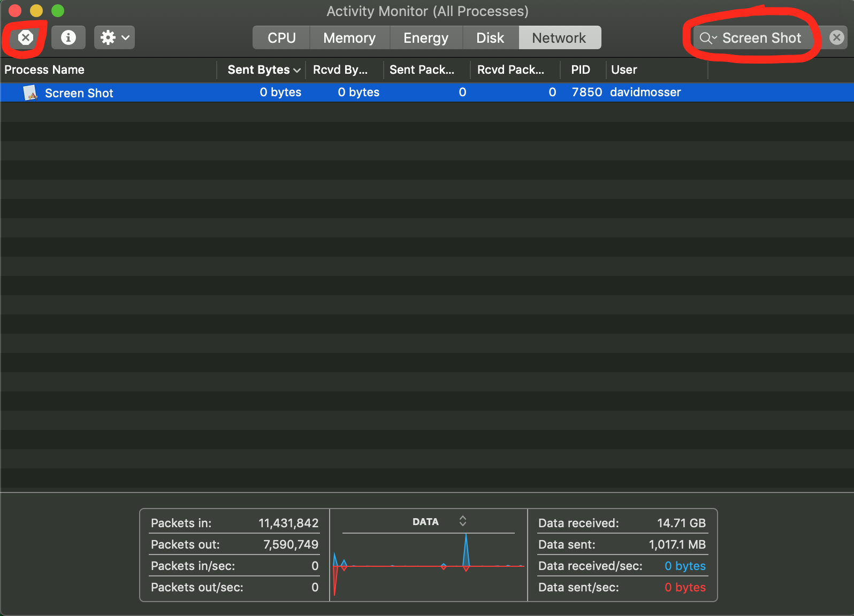Open the search magnifier options menu
Image resolution: width=854 pixels, height=616 pixels.
[x=708, y=38]
